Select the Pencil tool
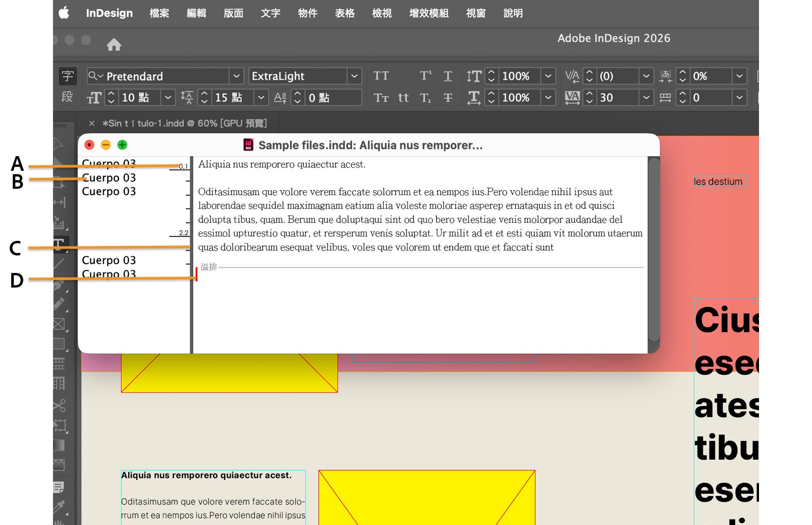The height and width of the screenshot is (525, 812). (x=59, y=304)
